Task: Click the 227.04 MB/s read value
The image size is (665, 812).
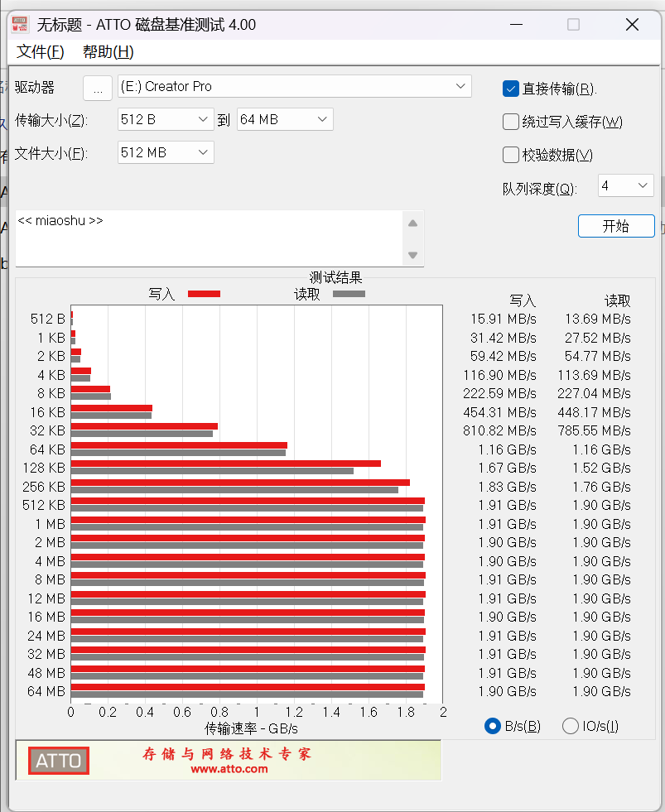Action: pyautogui.click(x=594, y=393)
